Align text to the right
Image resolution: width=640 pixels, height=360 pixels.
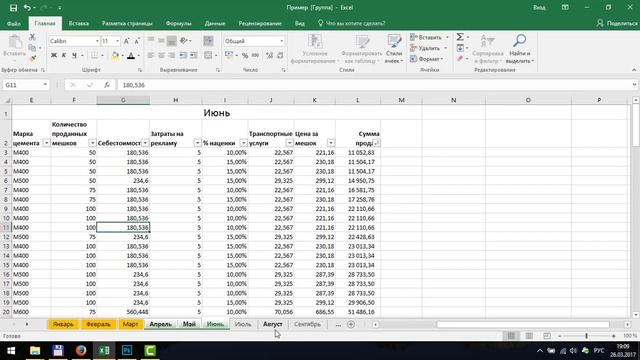coord(171,56)
